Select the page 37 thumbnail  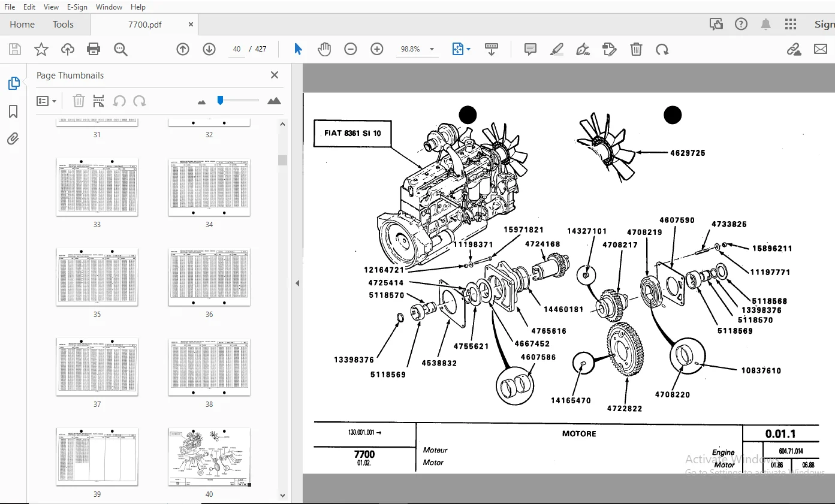[97, 367]
